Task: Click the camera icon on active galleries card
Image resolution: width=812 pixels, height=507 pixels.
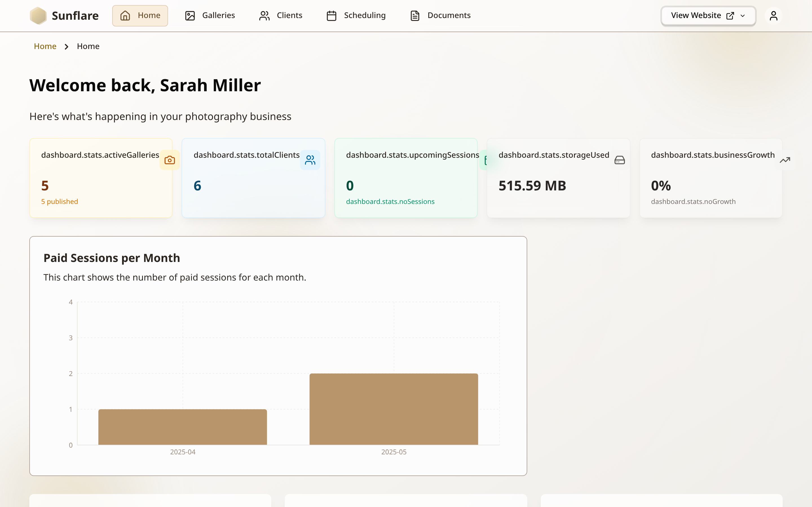Action: pyautogui.click(x=169, y=160)
